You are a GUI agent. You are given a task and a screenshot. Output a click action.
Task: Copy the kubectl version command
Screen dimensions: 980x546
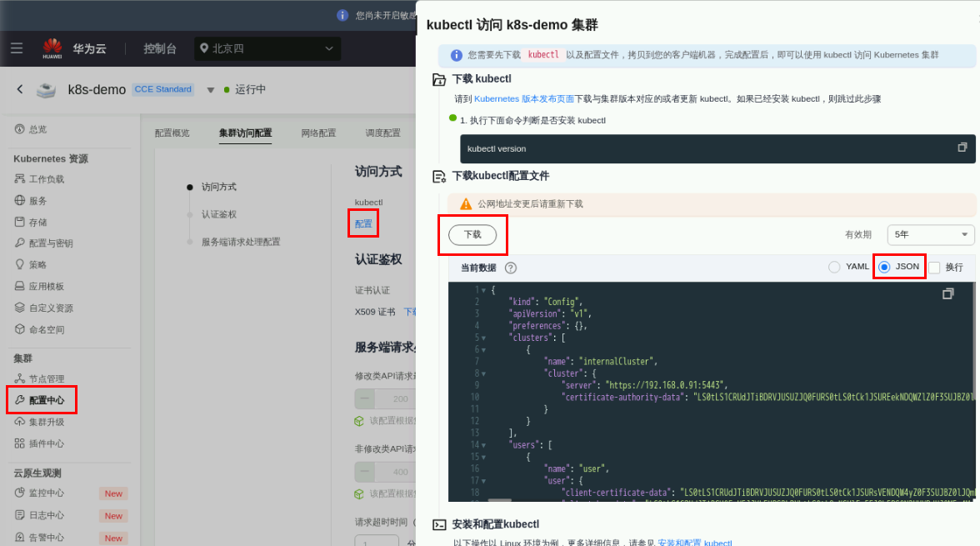tap(962, 148)
